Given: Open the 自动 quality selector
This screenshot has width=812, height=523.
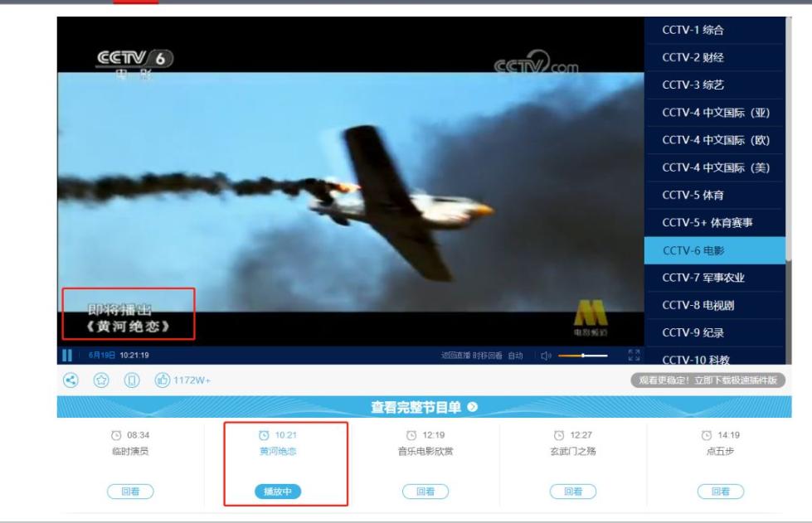Looking at the screenshot, I should click(x=516, y=356).
